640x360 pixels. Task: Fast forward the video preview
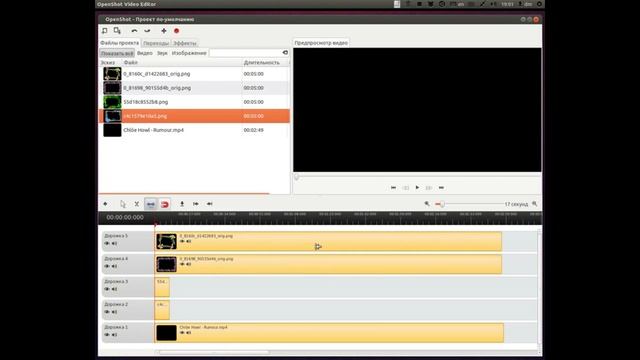[429, 188]
